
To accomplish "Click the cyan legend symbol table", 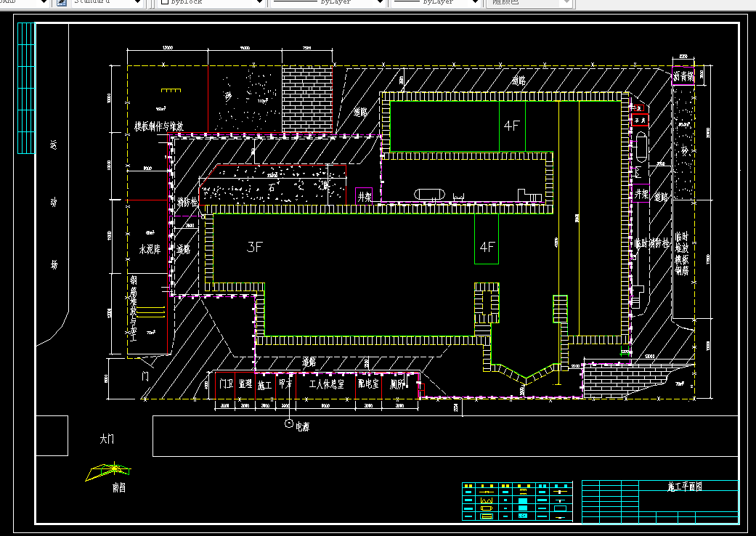I will coord(517,501).
